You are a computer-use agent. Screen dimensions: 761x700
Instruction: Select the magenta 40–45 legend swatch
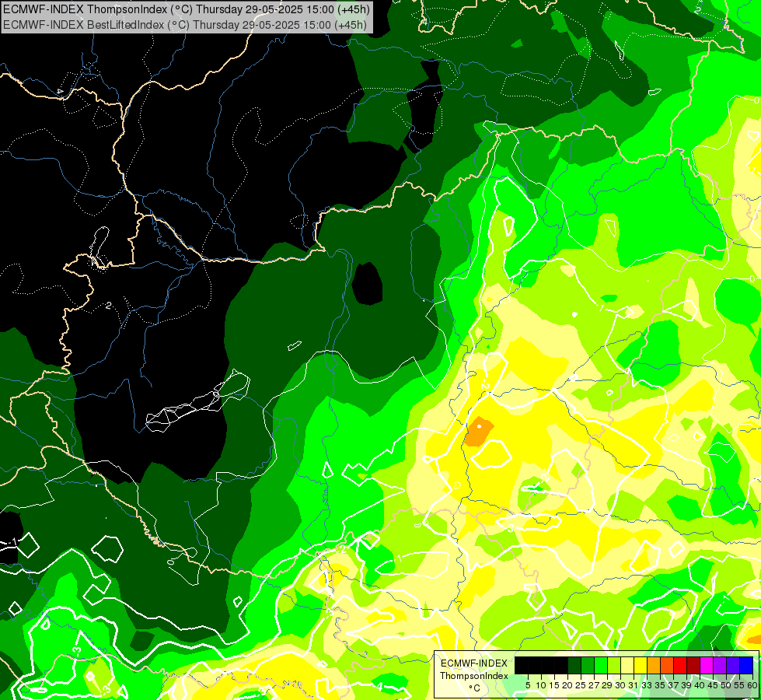click(707, 666)
